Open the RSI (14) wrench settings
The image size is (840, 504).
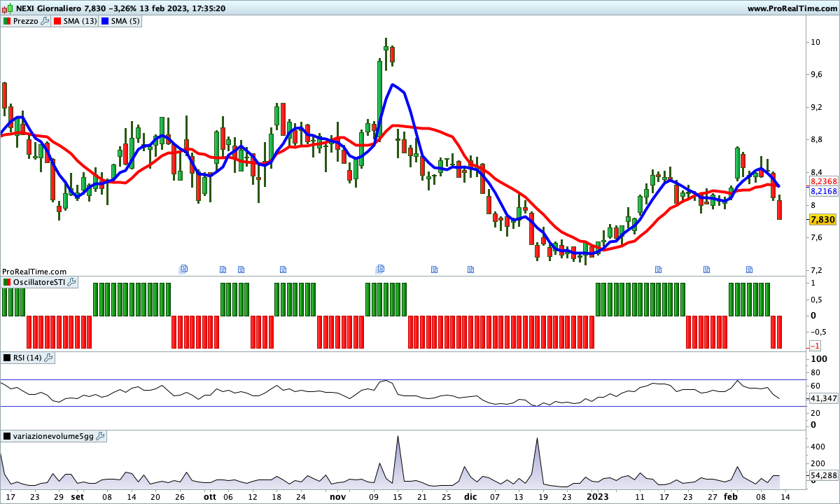click(x=48, y=358)
